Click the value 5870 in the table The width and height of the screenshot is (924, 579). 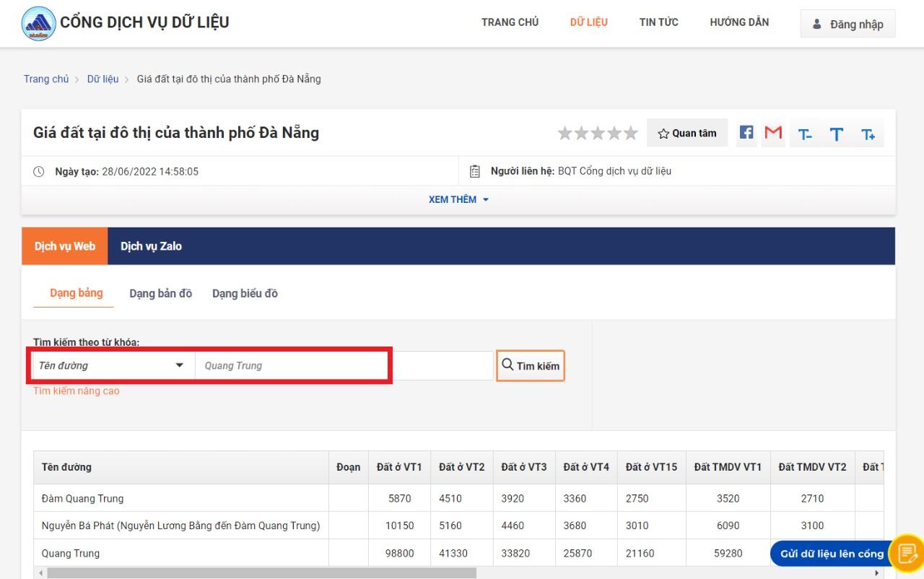point(399,498)
